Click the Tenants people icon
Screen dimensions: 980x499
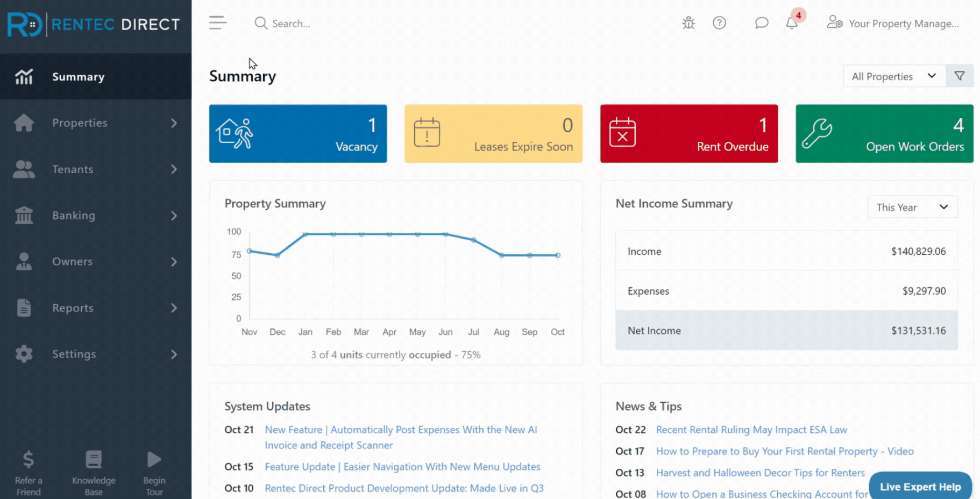tap(24, 169)
